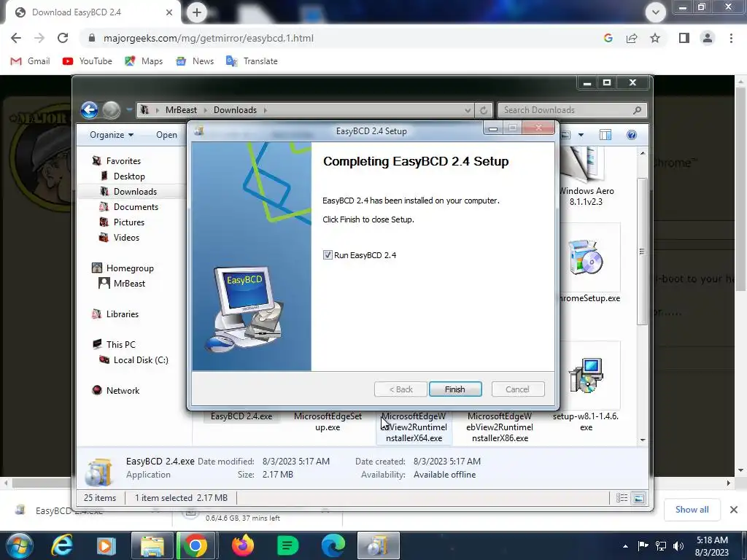
Task: Click Finish in EasyBCD Setup
Action: point(455,389)
